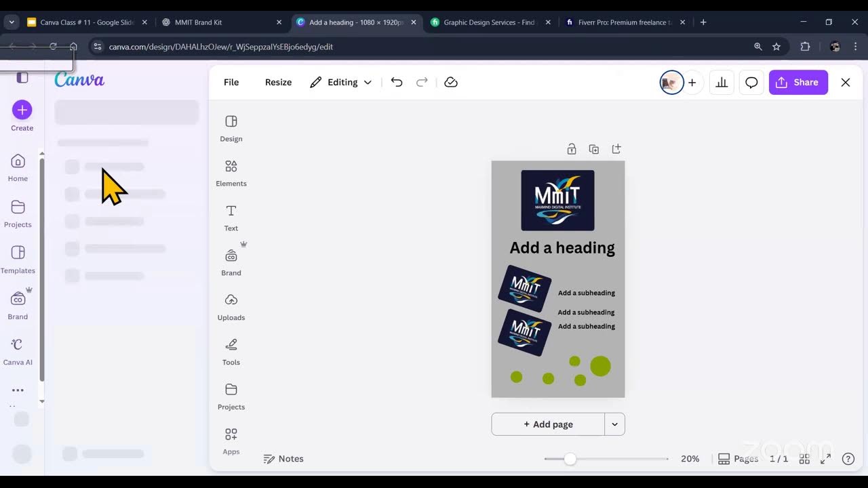Open the tab search dropdown arrow
The width and height of the screenshot is (868, 488).
(x=12, y=22)
